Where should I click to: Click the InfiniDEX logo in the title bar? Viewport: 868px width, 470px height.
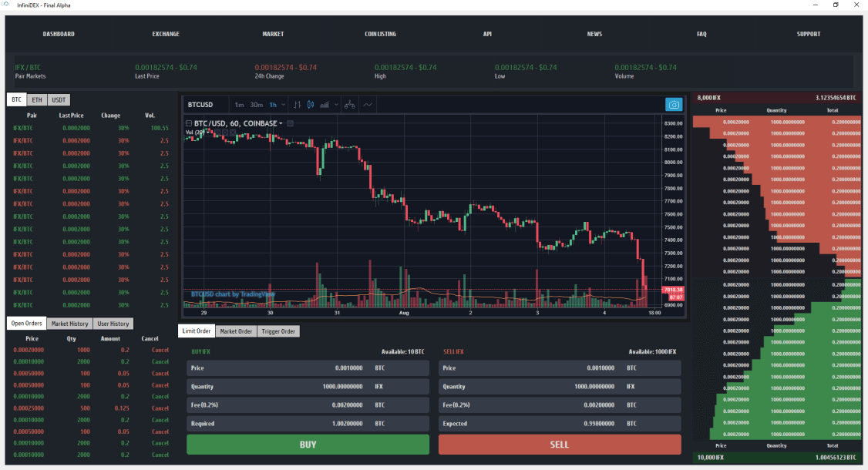tap(6, 5)
